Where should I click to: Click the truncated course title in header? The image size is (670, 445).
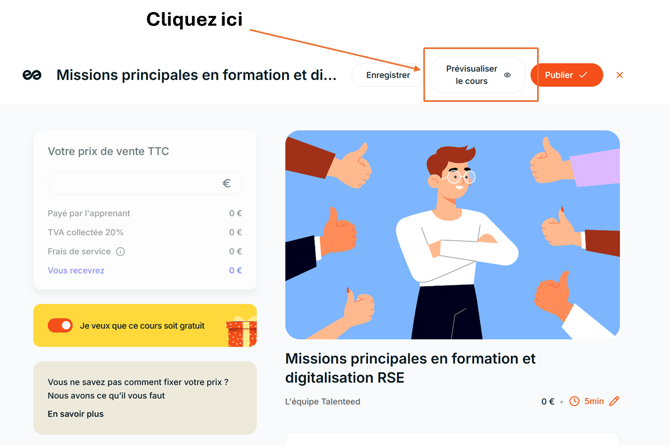[x=197, y=75]
